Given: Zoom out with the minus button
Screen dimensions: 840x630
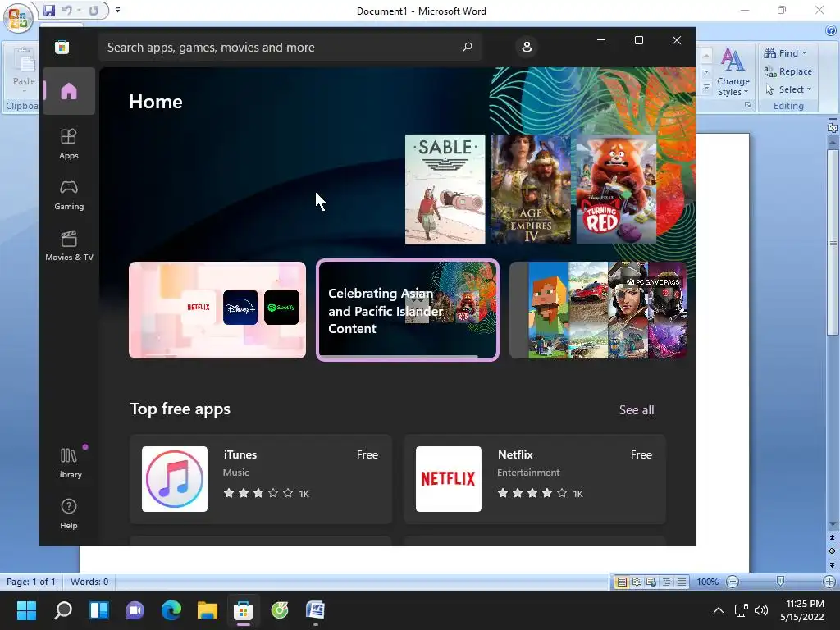Looking at the screenshot, I should (733, 582).
